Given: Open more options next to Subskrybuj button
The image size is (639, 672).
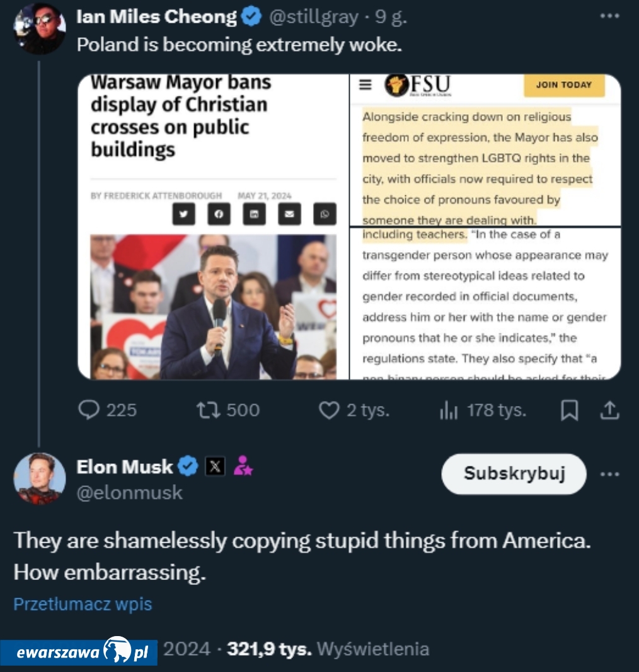Looking at the screenshot, I should (609, 474).
